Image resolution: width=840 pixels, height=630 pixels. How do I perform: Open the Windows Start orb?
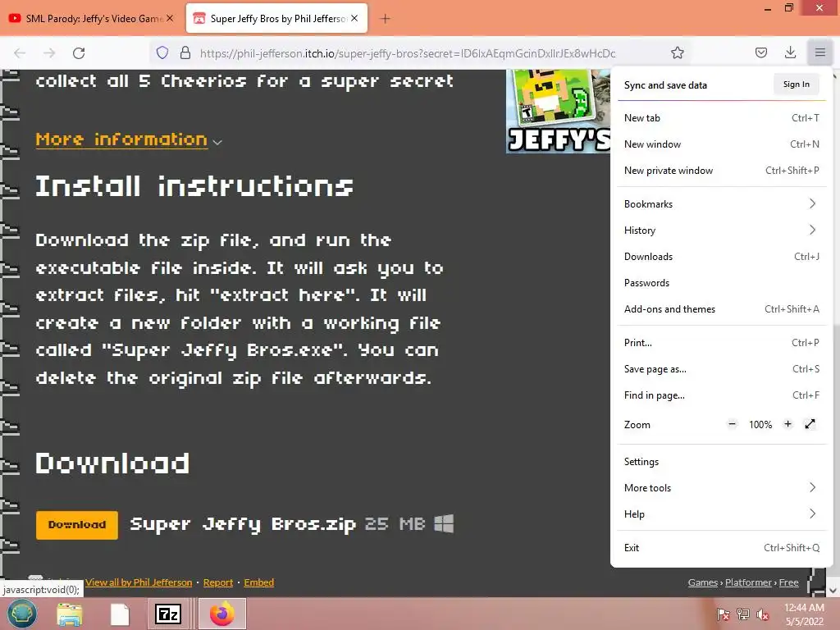point(21,614)
